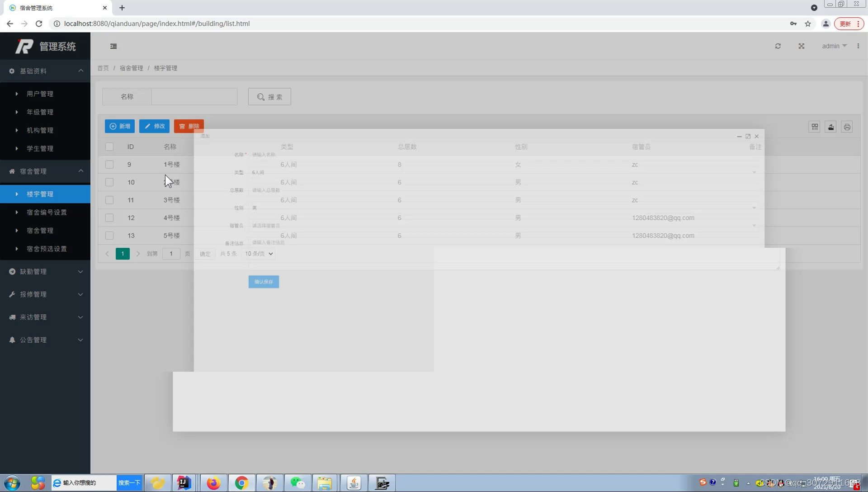Image resolution: width=868 pixels, height=492 pixels.
Task: Focus the 名称 search input field
Action: [194, 97]
